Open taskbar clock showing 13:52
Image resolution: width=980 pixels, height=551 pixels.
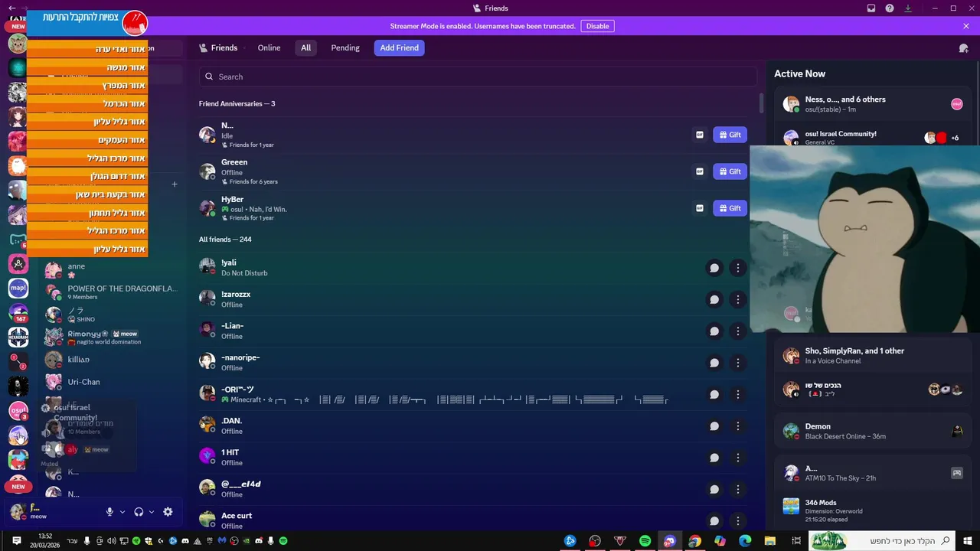pyautogui.click(x=45, y=541)
